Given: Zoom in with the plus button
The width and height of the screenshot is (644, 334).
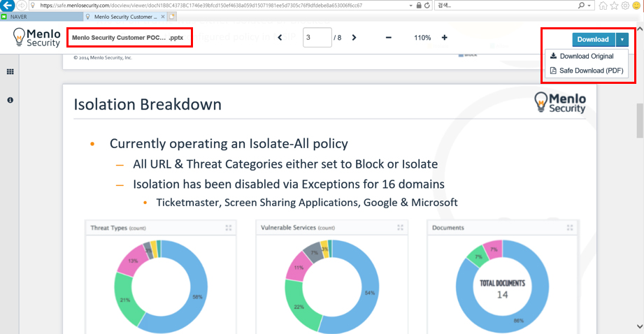Looking at the screenshot, I should [445, 38].
